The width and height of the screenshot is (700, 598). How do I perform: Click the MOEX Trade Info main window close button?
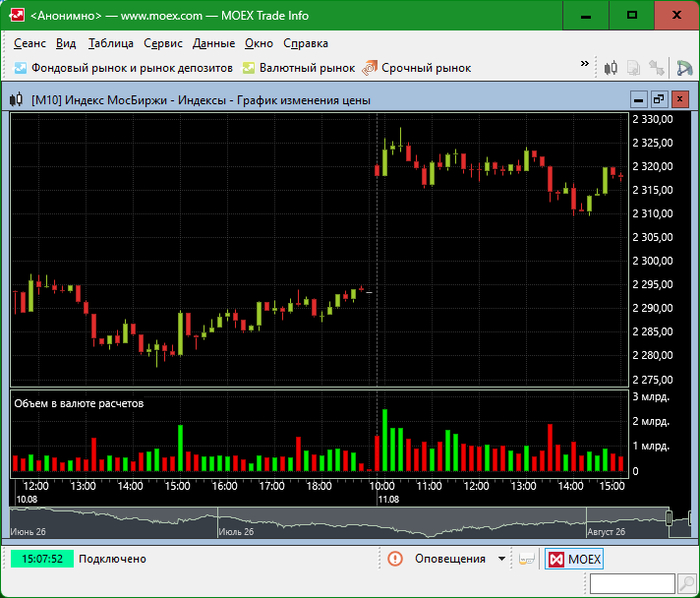click(x=676, y=15)
